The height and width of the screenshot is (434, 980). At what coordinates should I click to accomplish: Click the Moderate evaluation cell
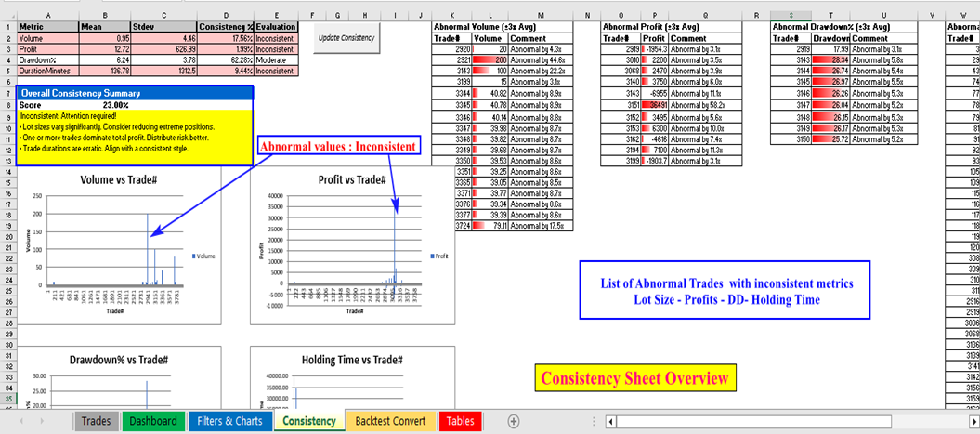276,60
